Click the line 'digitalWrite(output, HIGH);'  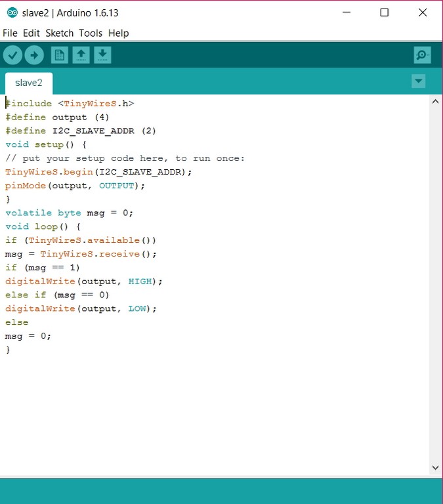84,282
